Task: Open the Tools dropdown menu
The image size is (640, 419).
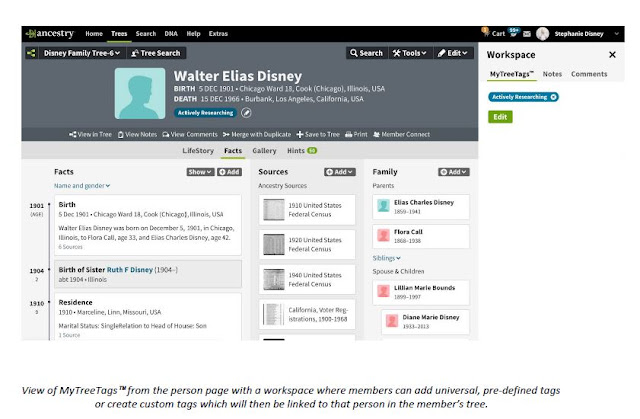Action: click(410, 53)
